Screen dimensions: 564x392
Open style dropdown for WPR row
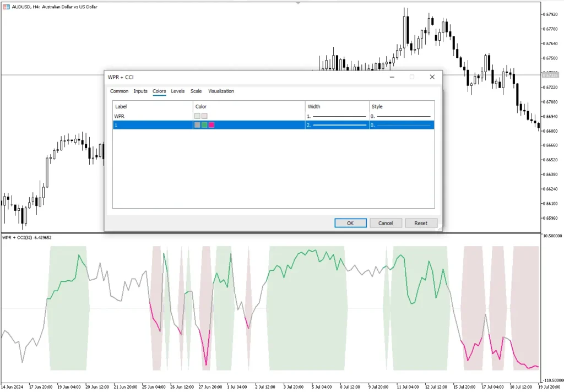[401, 116]
